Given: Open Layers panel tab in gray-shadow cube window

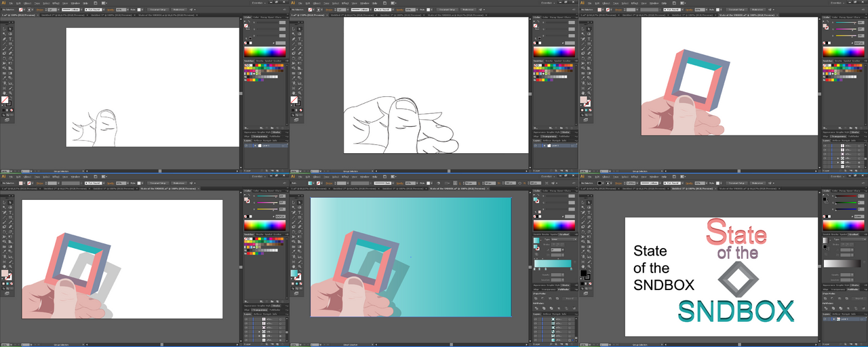Looking at the screenshot, I should (x=248, y=314).
